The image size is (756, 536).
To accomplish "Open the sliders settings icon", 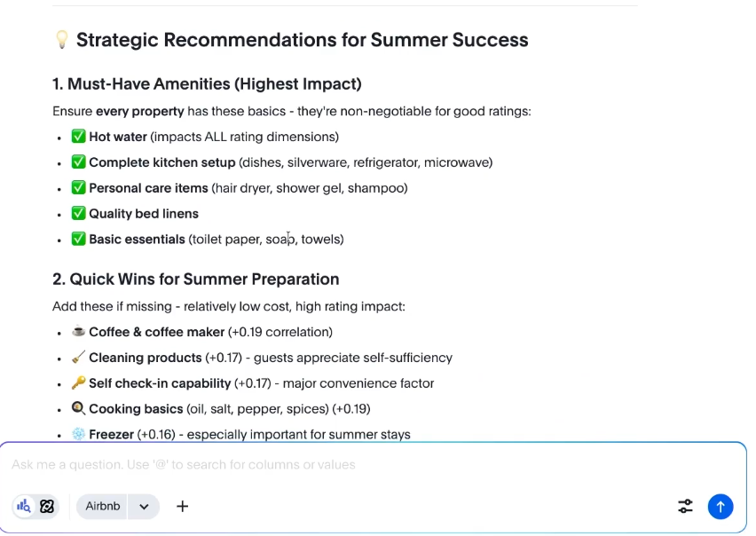I will [x=685, y=506].
